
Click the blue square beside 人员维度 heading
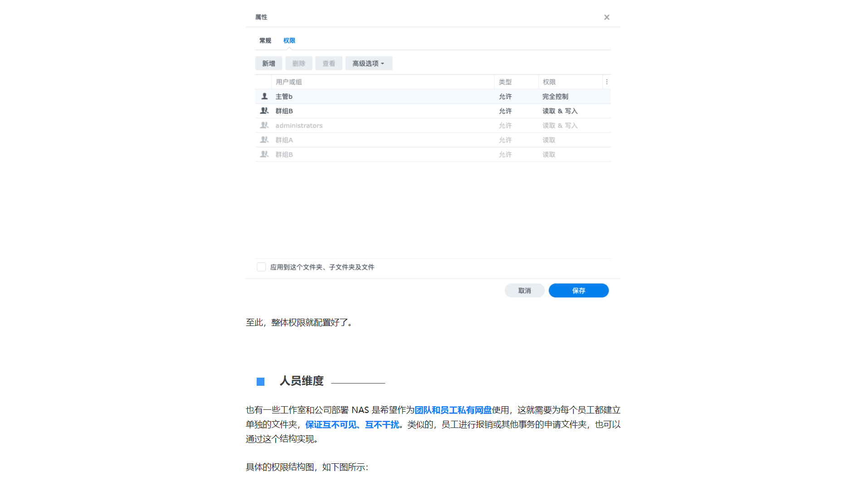[x=260, y=382]
